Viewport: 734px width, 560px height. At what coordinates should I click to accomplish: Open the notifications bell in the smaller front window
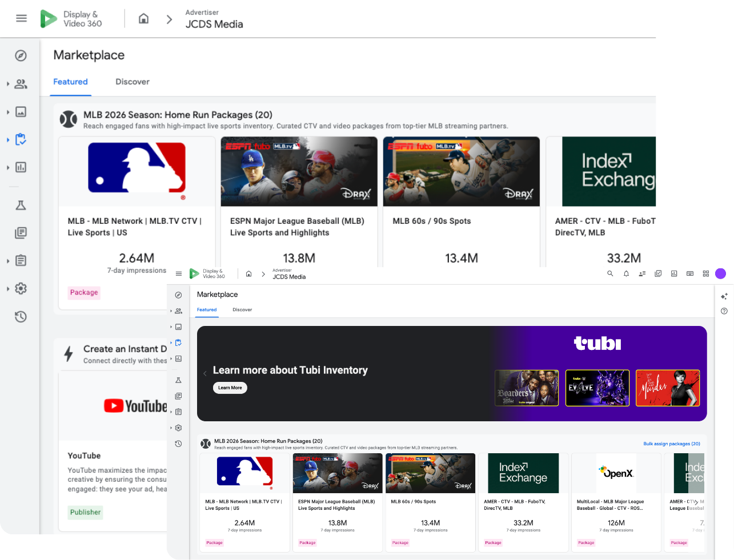(x=626, y=273)
